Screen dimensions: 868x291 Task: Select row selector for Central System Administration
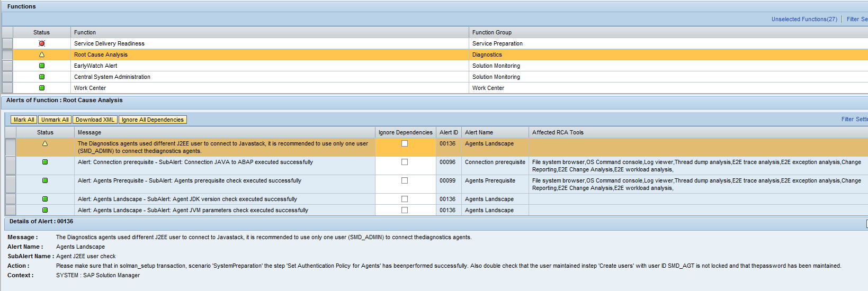pyautogui.click(x=7, y=77)
